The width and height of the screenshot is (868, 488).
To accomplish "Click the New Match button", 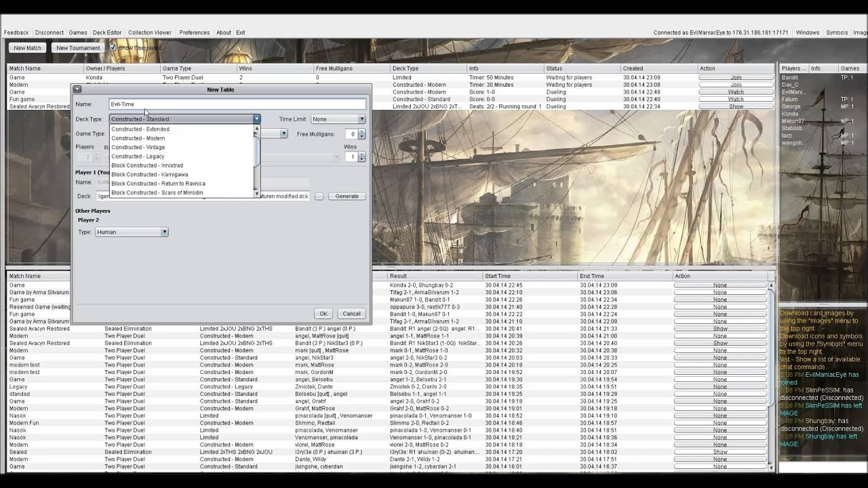I will click(28, 48).
